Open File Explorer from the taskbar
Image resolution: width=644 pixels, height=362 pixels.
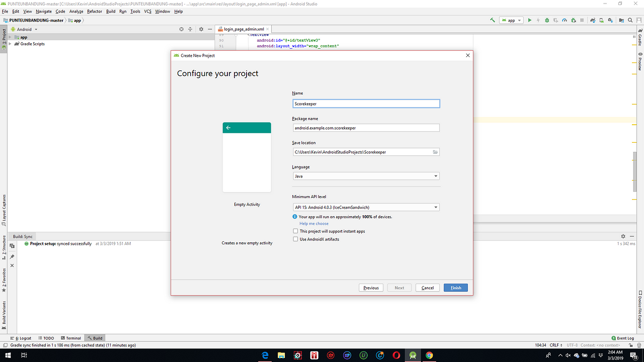(281, 355)
